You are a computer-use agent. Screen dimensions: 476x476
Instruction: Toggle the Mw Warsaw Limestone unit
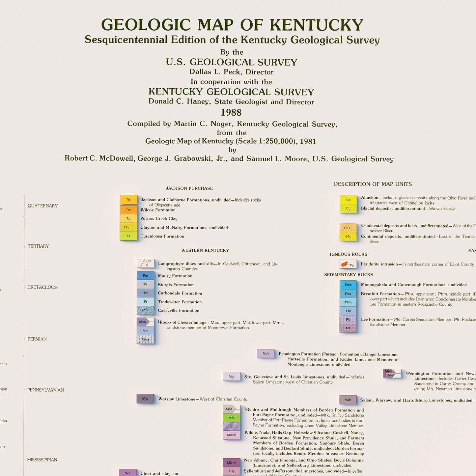pos(145,399)
